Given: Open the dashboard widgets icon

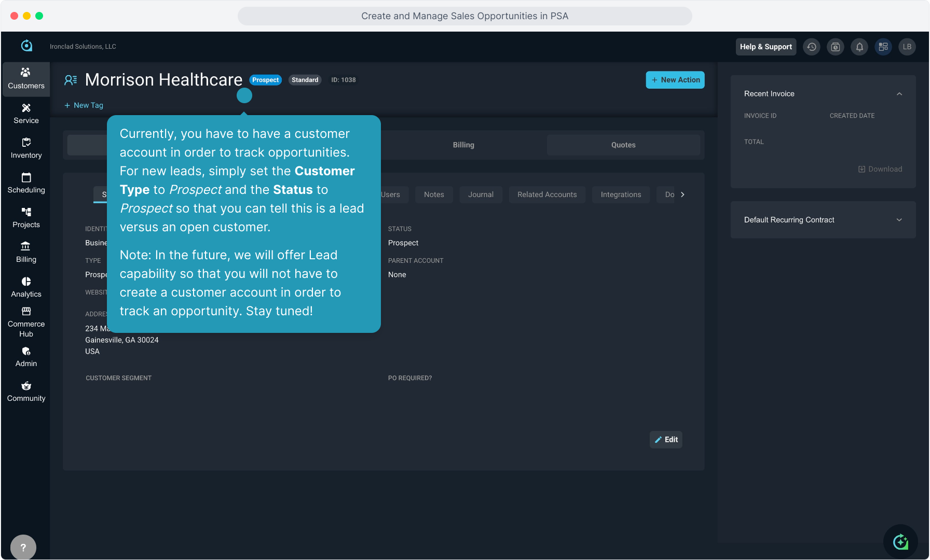Looking at the screenshot, I should 883,47.
